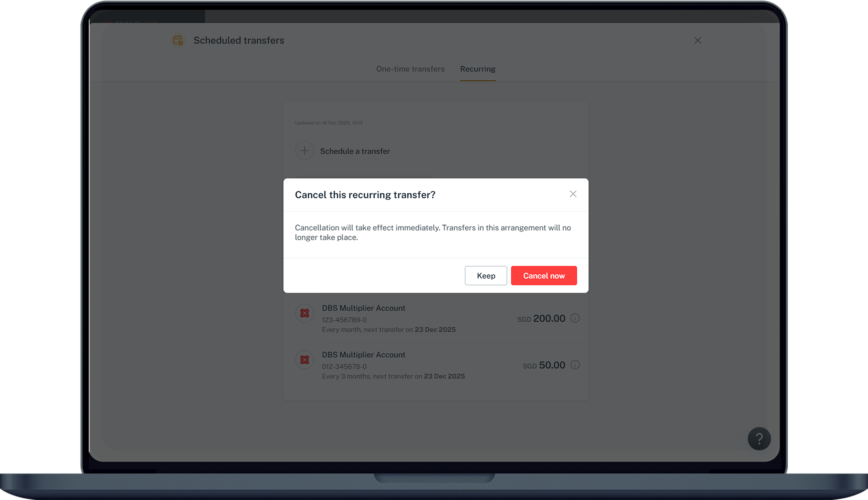Click info icon beside SGD 50.00
The image size is (868, 500).
(575, 365)
